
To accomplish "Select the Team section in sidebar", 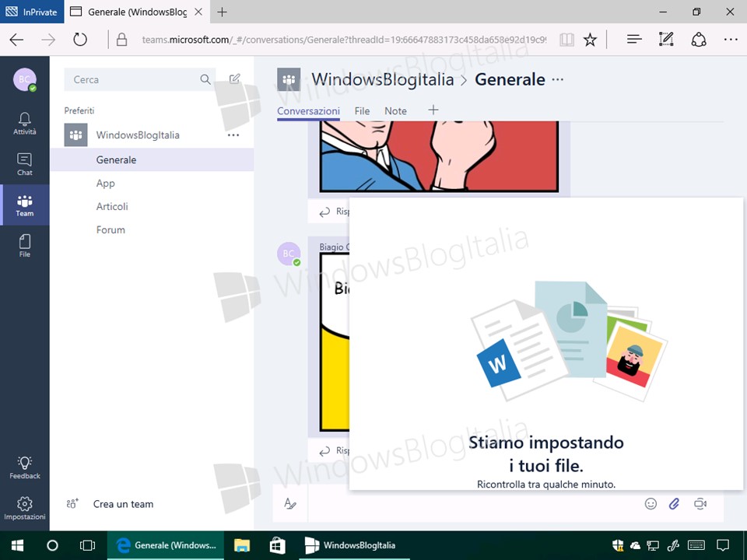I will click(x=24, y=205).
